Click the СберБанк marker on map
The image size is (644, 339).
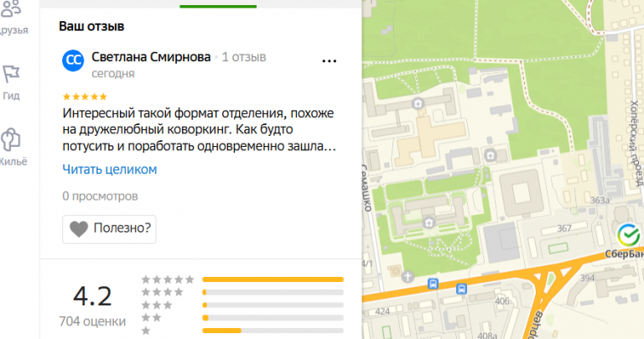coord(628,235)
